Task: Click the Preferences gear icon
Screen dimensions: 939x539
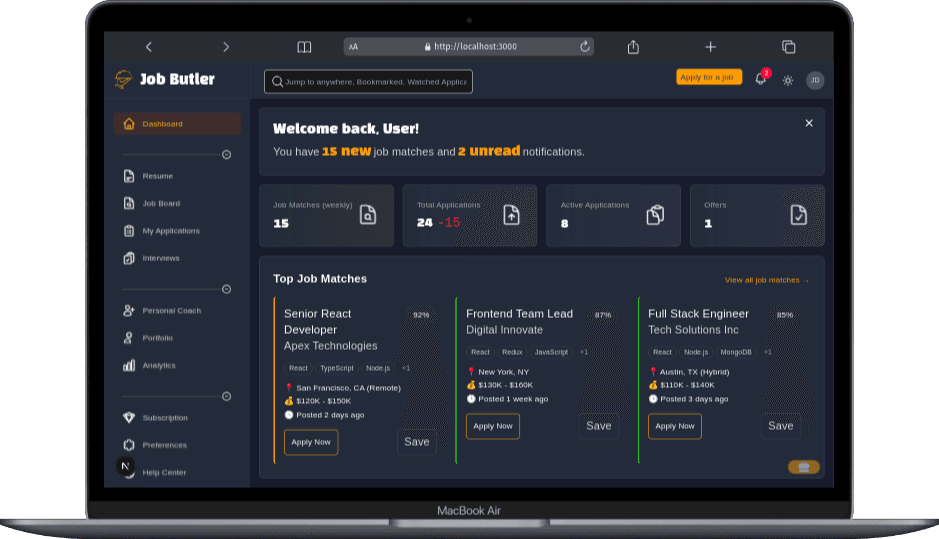Action: pyautogui.click(x=129, y=445)
